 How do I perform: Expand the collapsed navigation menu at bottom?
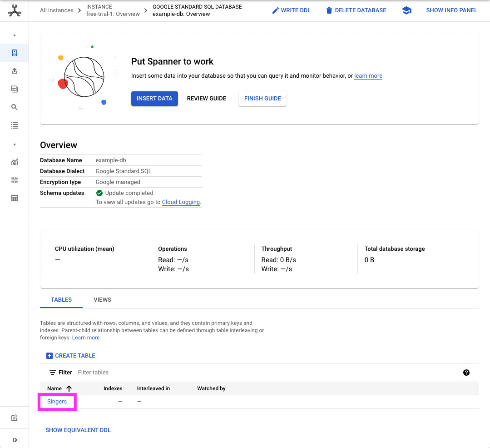pyautogui.click(x=14, y=439)
